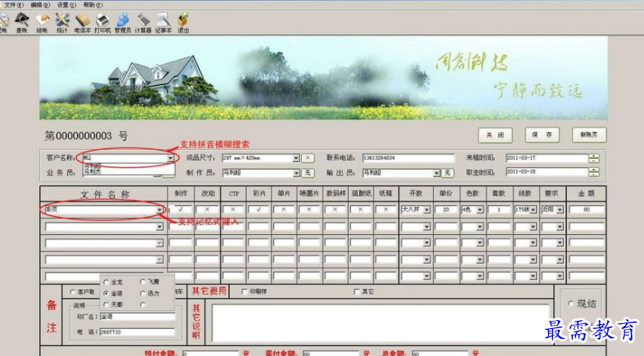This screenshot has width=644, height=356.
Task: Expand the 175线 线数 dropdown
Action: pos(533,210)
